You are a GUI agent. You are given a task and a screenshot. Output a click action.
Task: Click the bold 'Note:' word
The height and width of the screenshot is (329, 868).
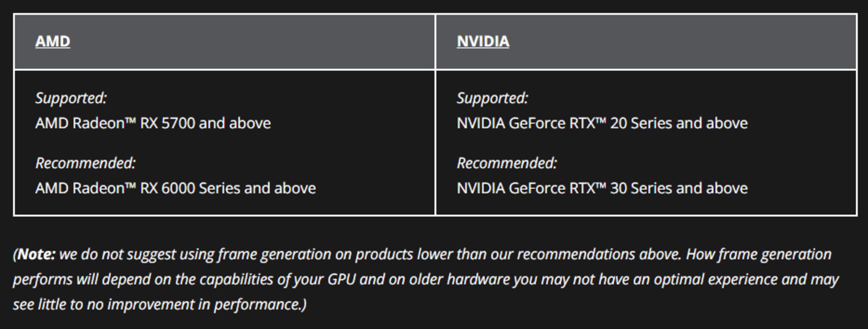(36, 254)
